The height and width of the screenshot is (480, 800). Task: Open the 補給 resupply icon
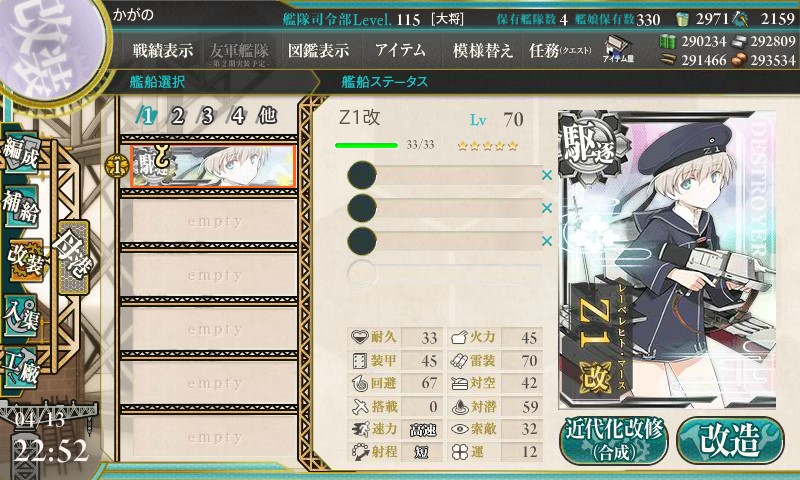point(20,206)
